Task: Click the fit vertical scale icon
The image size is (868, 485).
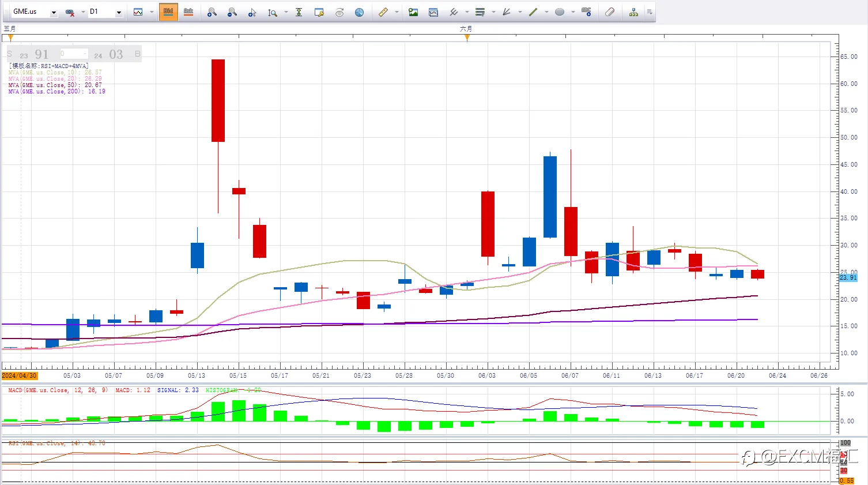Action: click(299, 12)
